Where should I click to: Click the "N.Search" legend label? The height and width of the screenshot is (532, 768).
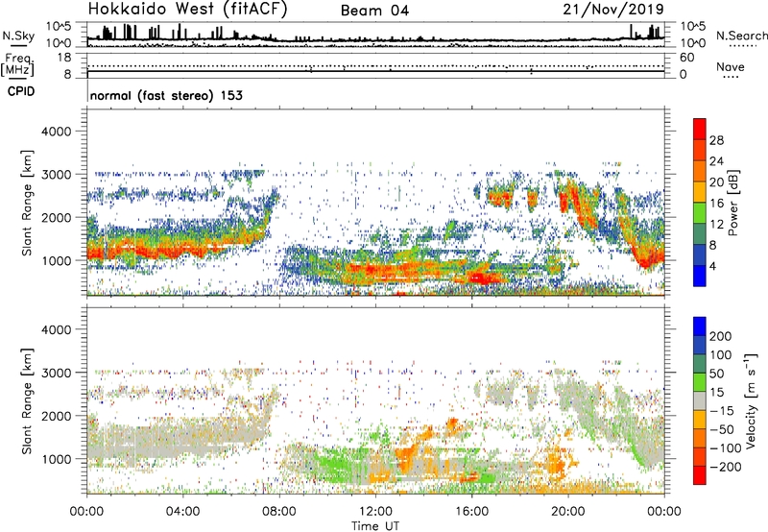tap(741, 36)
